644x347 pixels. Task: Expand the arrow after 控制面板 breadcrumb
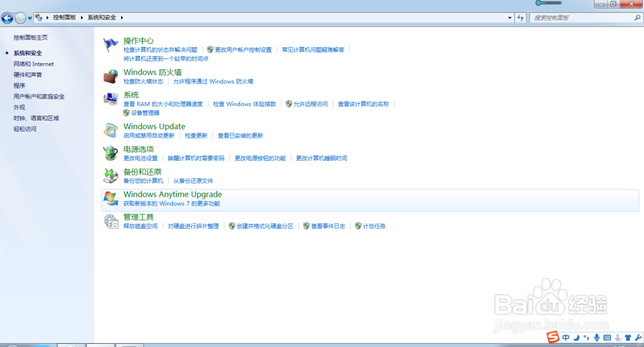82,17
